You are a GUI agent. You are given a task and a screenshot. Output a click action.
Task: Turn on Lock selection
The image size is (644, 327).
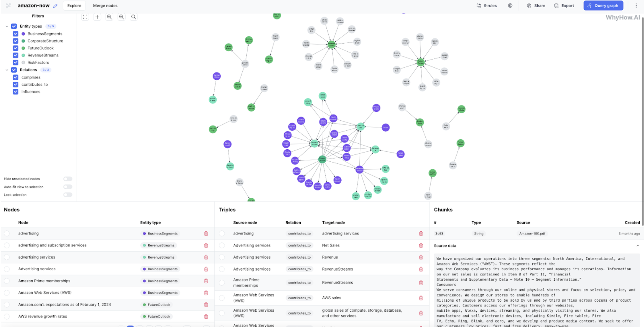[68, 195]
